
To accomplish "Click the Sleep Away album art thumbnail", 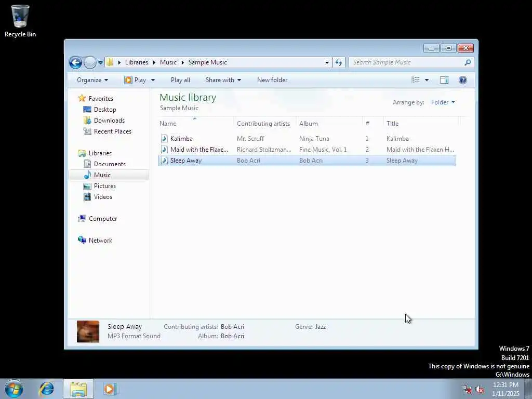I will (88, 331).
